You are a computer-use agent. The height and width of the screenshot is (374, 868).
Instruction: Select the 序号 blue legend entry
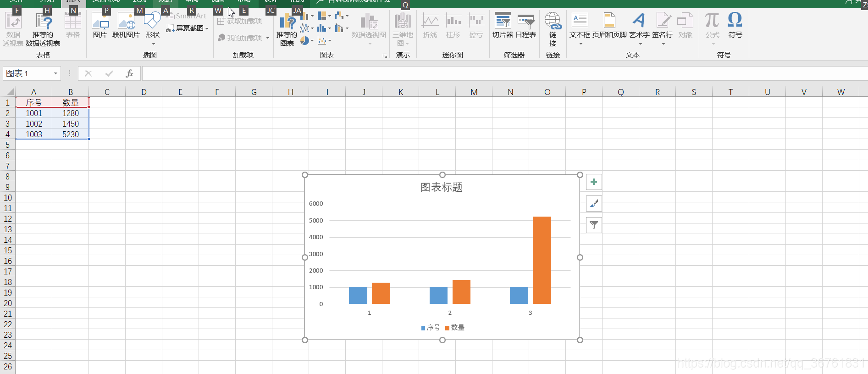[x=431, y=328]
